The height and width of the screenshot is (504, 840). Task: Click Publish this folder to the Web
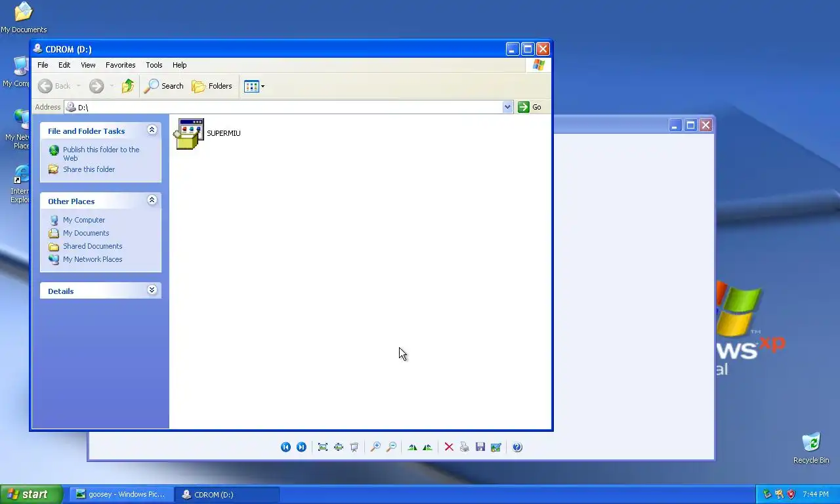click(101, 154)
